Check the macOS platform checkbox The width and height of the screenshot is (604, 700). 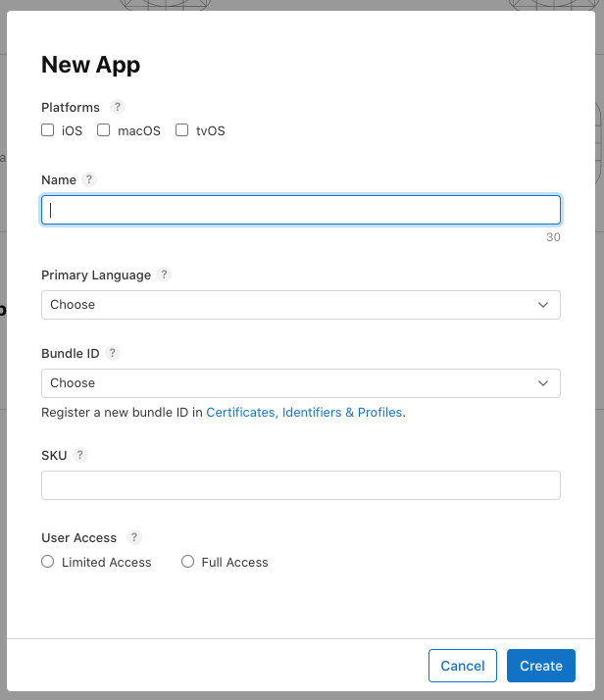point(104,130)
